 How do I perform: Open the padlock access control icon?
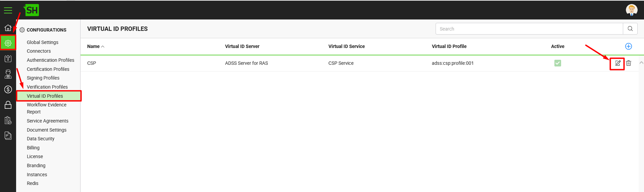8,105
